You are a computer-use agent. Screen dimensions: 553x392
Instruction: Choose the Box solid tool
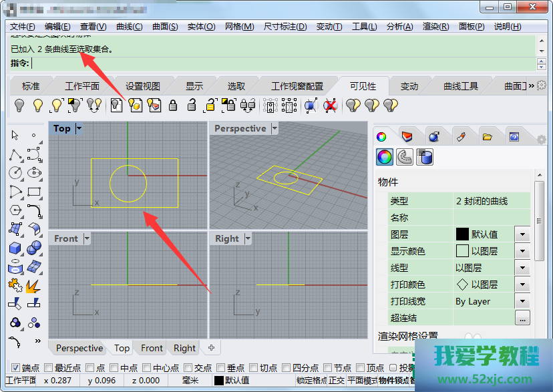click(15, 248)
